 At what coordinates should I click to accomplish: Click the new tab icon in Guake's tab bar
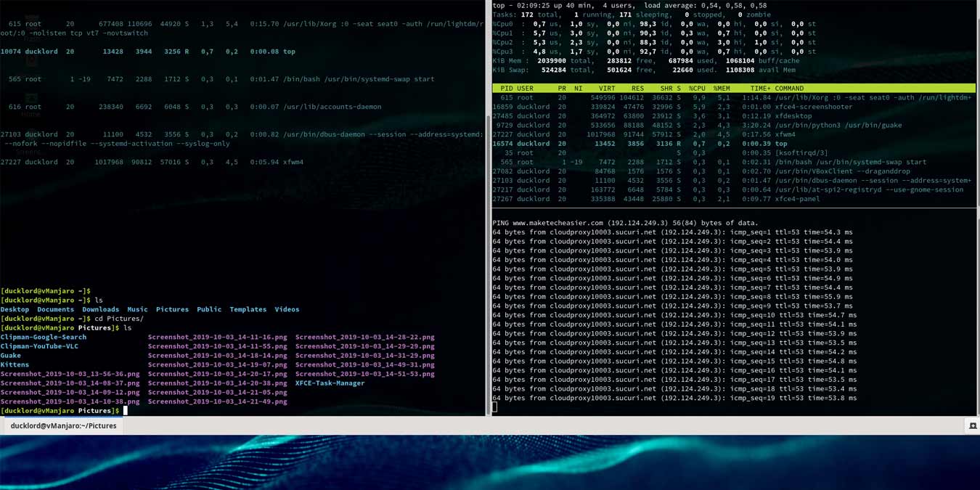coord(973,426)
